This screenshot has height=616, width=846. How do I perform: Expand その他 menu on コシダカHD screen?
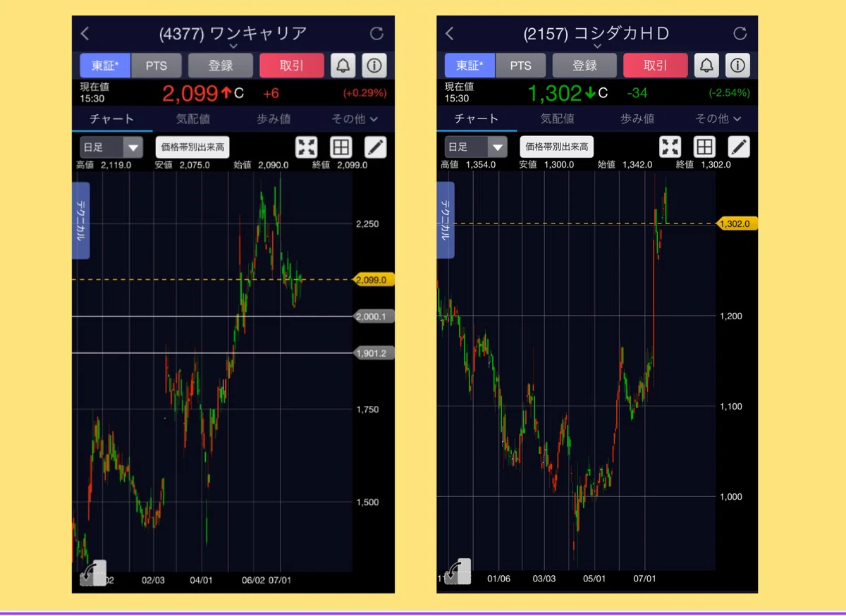tap(718, 119)
